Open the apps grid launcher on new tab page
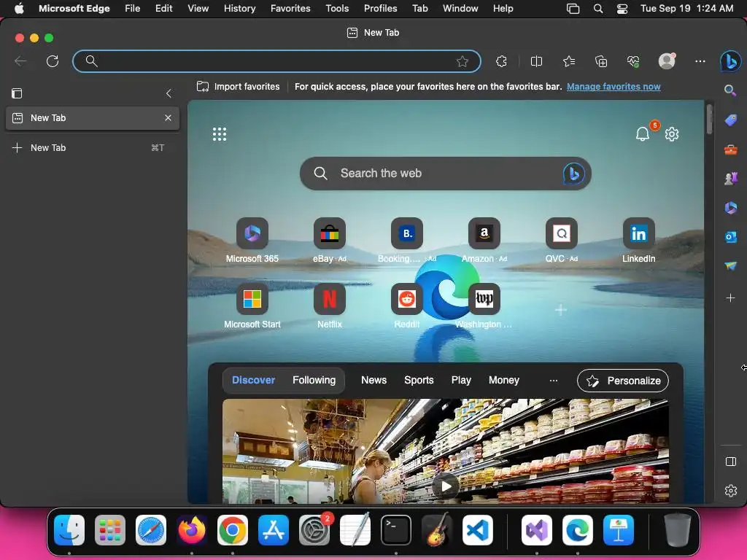This screenshot has height=560, width=747. click(220, 134)
